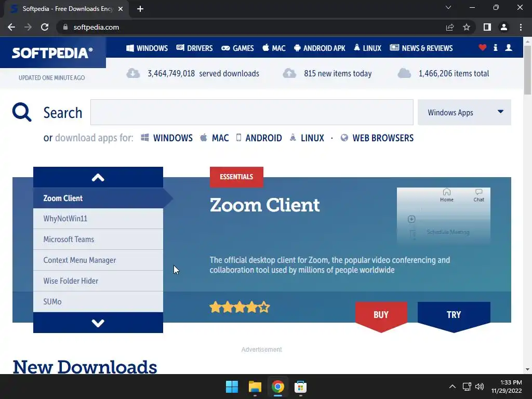Move up the featured apps list
This screenshot has height=399, width=532.
98,177
